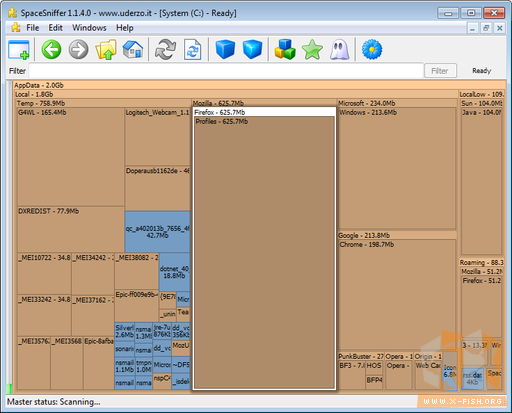Minimize the inner document window
This screenshot has width=512, height=413.
click(472, 28)
